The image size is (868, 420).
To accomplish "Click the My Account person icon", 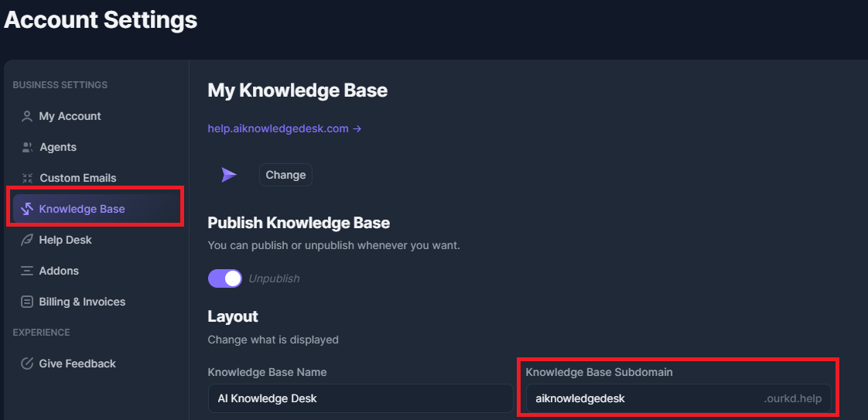I will click(x=26, y=116).
